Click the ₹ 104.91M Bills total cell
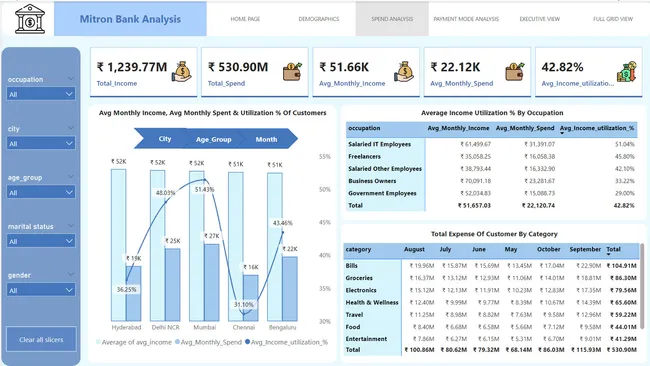 pyautogui.click(x=621, y=266)
